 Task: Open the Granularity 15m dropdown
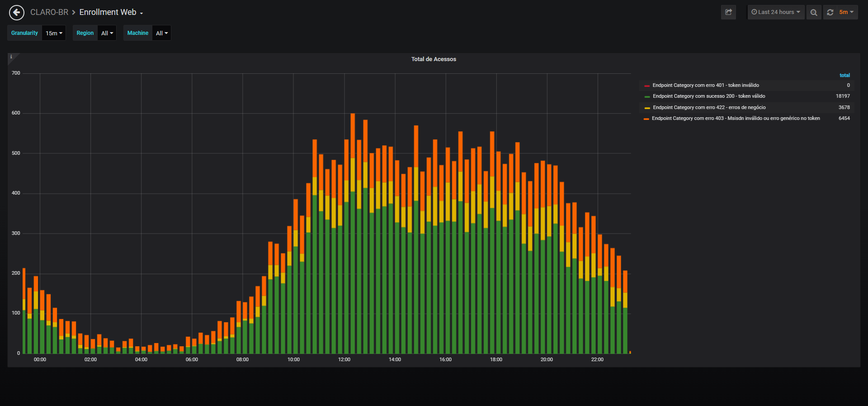54,33
